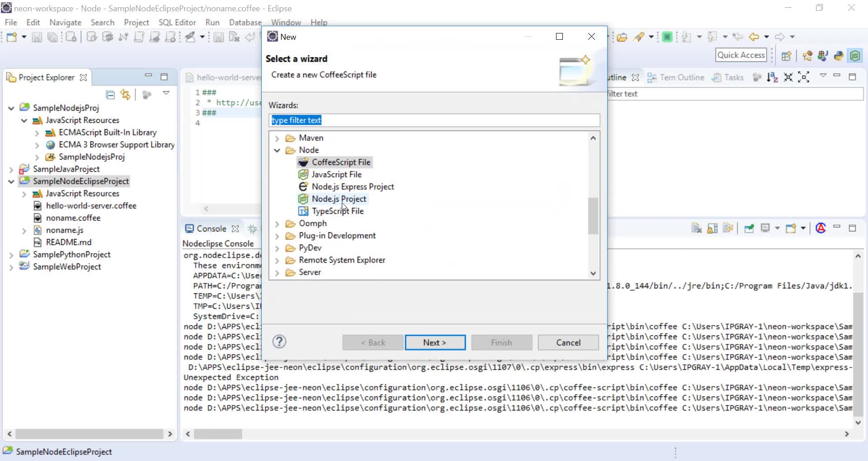Image resolution: width=868 pixels, height=461 pixels.
Task: Switch to the Console tab
Action: coord(211,229)
